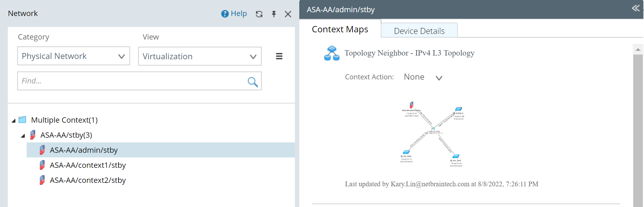Click the magnifying glass search icon
The height and width of the screenshot is (207, 644).
click(x=253, y=82)
